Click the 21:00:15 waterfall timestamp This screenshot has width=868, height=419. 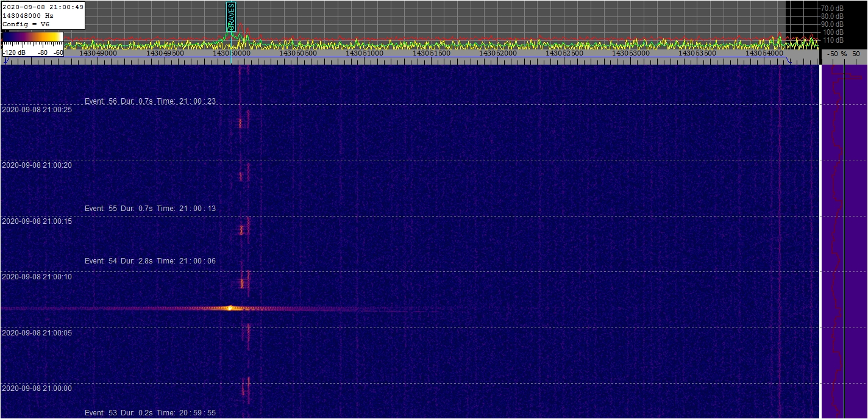click(x=37, y=221)
